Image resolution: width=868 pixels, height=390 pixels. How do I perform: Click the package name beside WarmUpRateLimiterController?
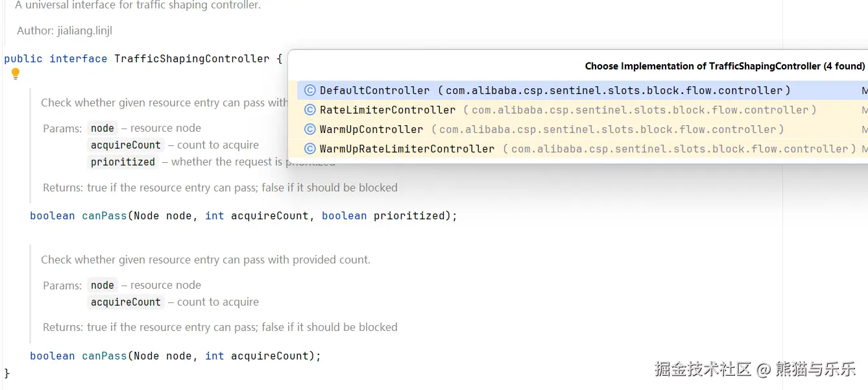[679, 149]
